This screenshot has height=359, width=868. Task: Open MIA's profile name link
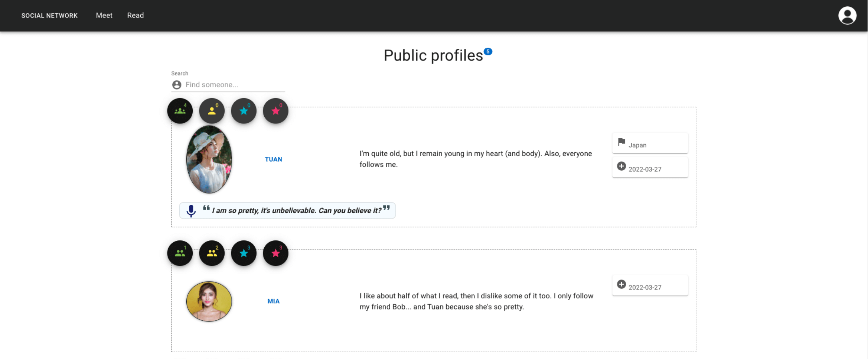(x=274, y=301)
